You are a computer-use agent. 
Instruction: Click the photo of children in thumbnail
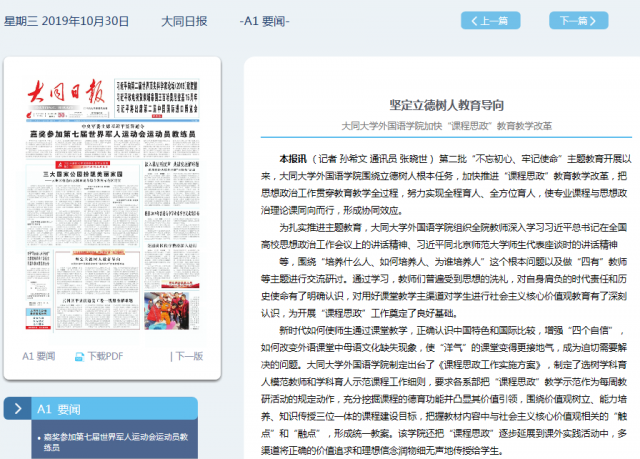point(167,310)
